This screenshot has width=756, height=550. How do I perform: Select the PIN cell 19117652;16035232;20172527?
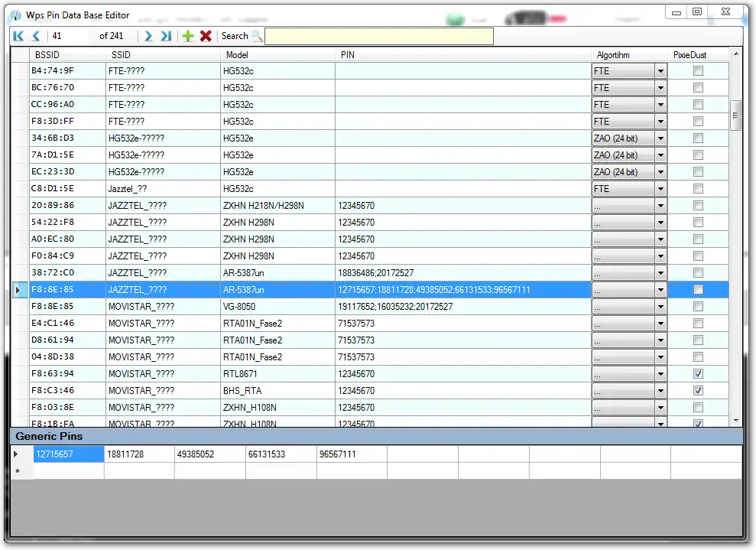pos(463,306)
